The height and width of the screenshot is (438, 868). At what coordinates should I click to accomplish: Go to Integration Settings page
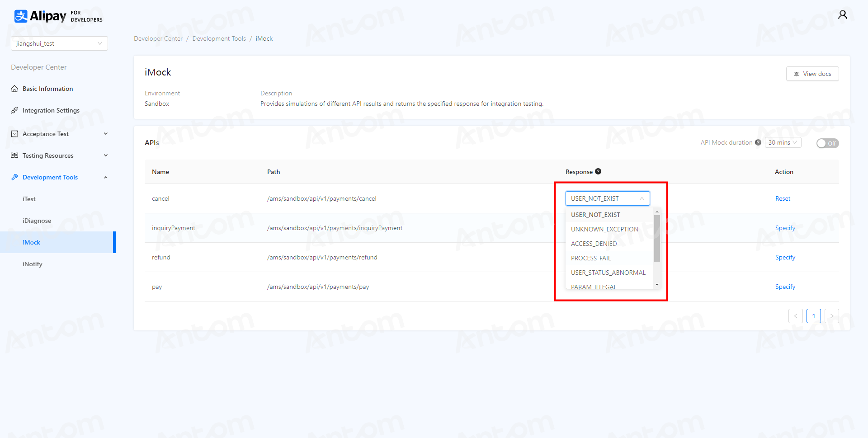pyautogui.click(x=51, y=110)
